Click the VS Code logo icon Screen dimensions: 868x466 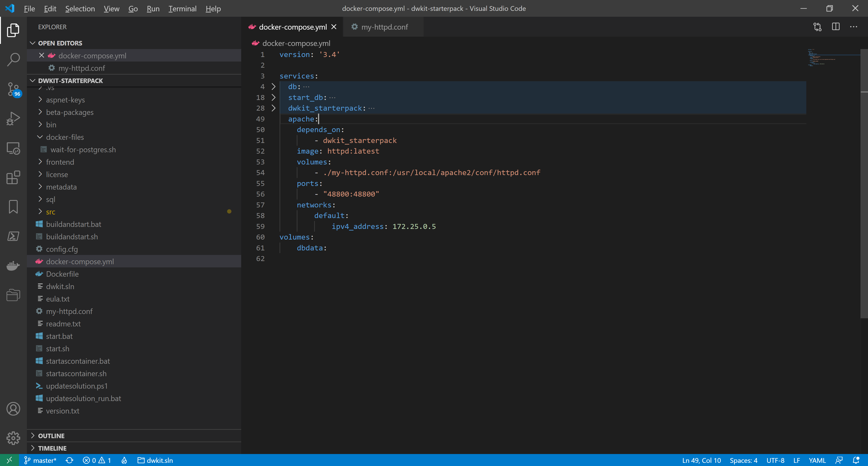click(10, 8)
